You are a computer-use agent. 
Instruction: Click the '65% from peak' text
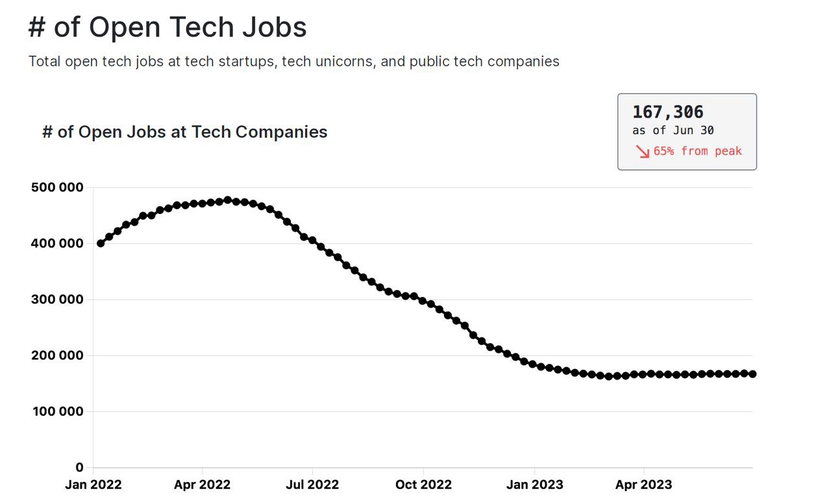click(698, 151)
